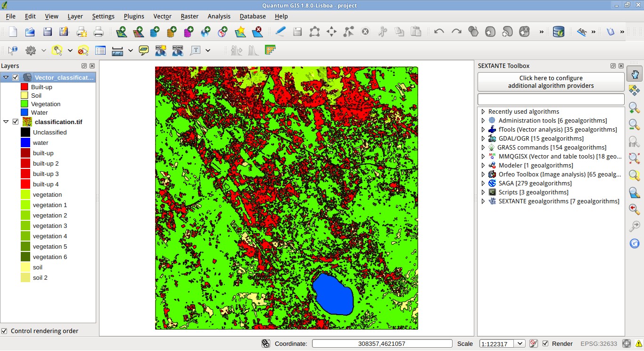This screenshot has width=644, height=351.
Task: Select the Text Annotation tool
Action: point(195,50)
